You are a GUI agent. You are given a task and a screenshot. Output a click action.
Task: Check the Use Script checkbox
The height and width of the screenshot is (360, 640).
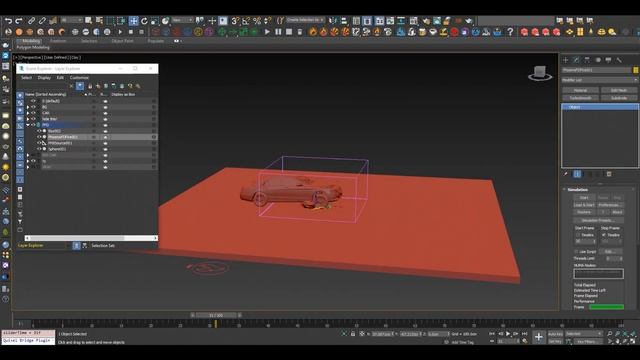tap(577, 251)
